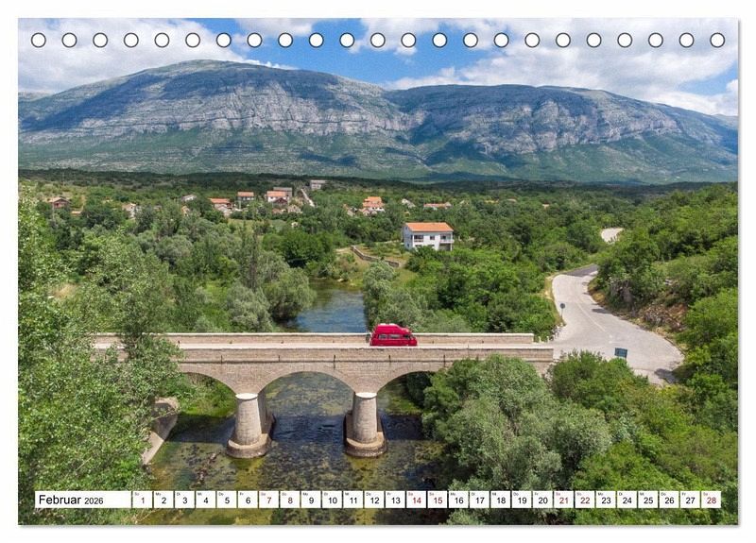Choose date 21 in the calendar row
This screenshot has width=756, height=543.
pyautogui.click(x=563, y=500)
